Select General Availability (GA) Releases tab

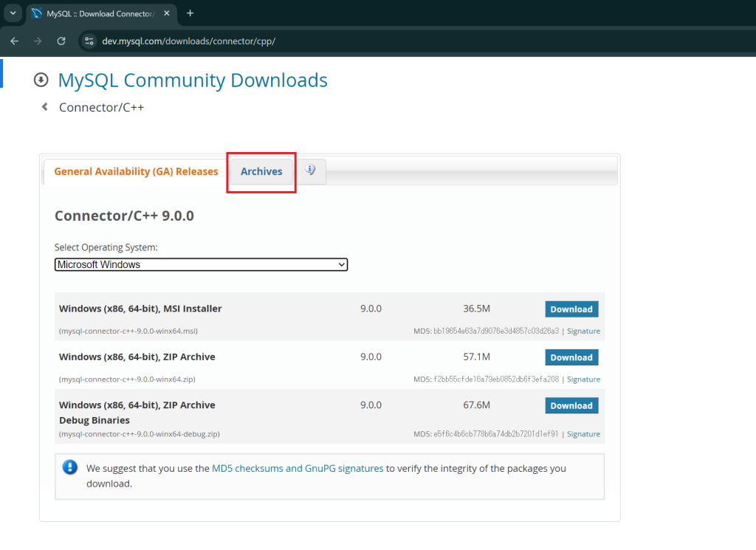tap(136, 171)
